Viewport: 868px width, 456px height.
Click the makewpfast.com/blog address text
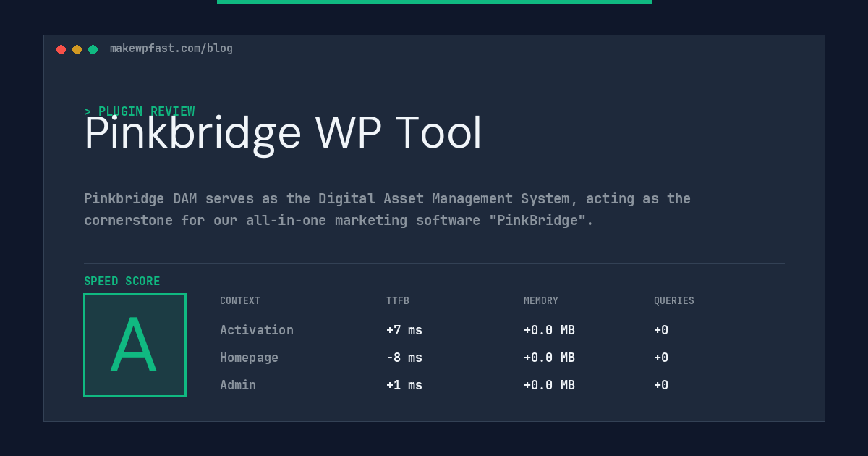[171, 48]
